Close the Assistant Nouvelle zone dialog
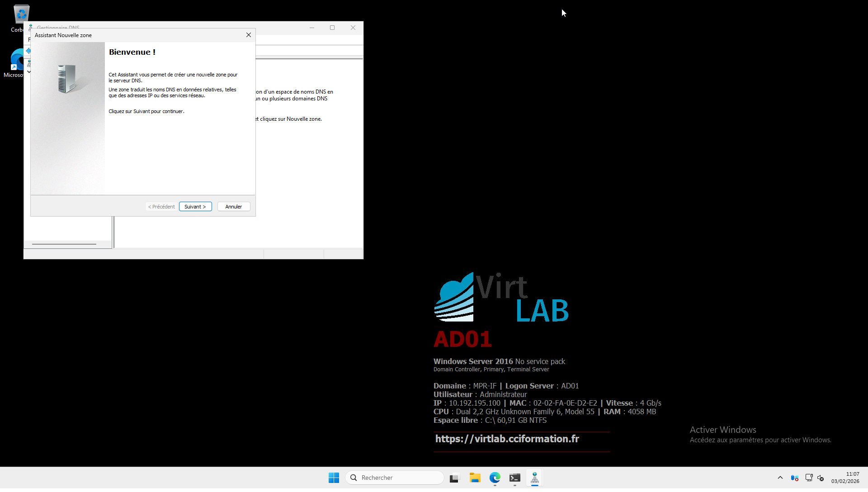The width and height of the screenshot is (868, 492). [x=249, y=35]
